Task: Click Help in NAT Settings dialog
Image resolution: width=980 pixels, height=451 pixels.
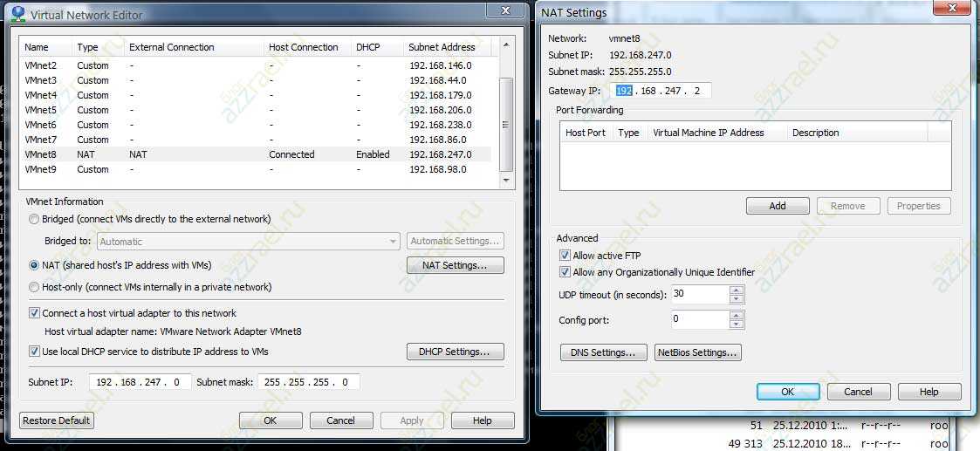Action: coord(929,392)
